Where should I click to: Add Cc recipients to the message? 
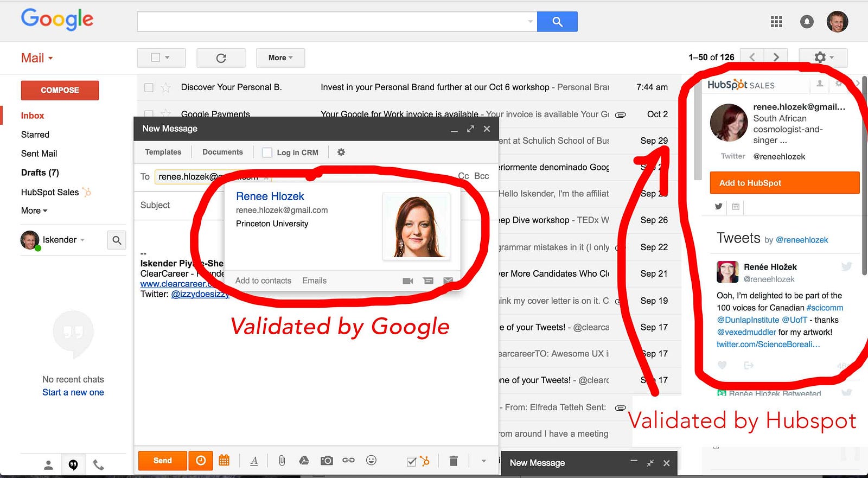(x=463, y=176)
